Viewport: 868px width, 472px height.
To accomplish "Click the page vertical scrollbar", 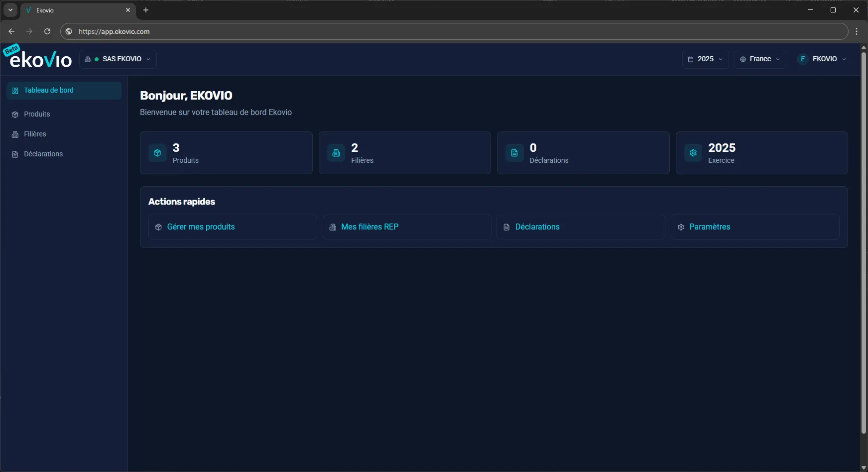I will point(864,242).
